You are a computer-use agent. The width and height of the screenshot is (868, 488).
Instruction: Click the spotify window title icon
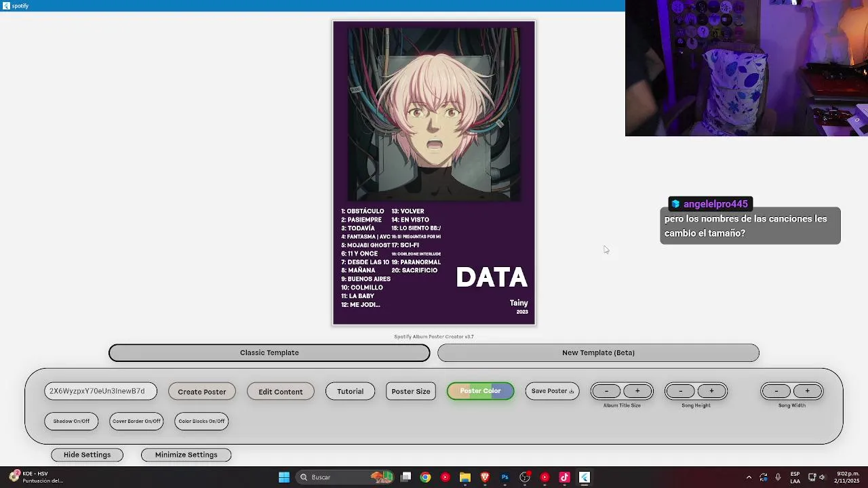(6, 5)
